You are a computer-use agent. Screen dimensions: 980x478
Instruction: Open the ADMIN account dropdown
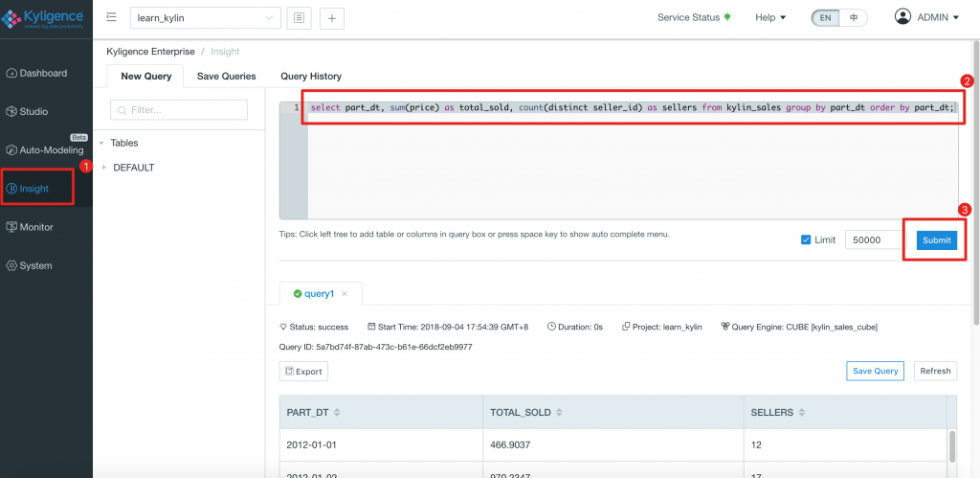pyautogui.click(x=938, y=17)
